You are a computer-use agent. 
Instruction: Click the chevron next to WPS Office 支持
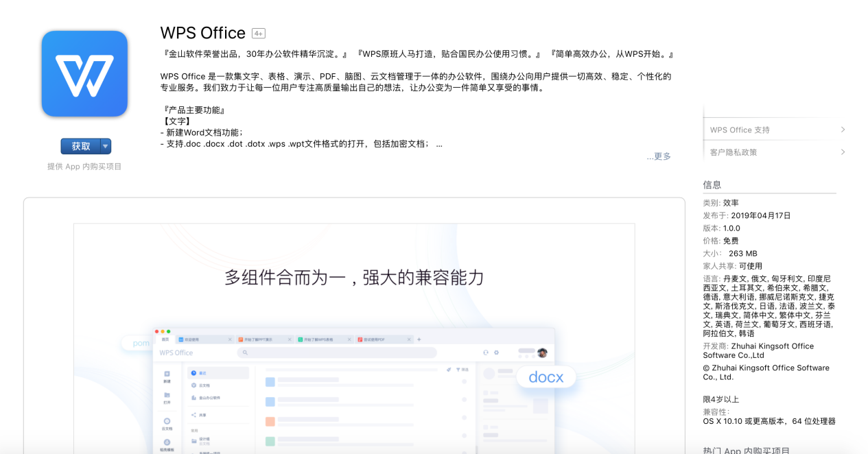click(843, 130)
